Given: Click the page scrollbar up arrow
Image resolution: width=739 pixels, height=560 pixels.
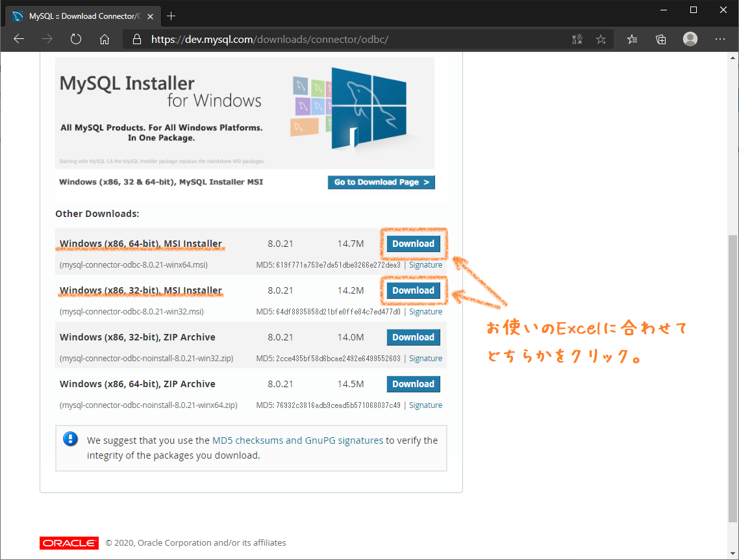Looking at the screenshot, I should (x=733, y=58).
